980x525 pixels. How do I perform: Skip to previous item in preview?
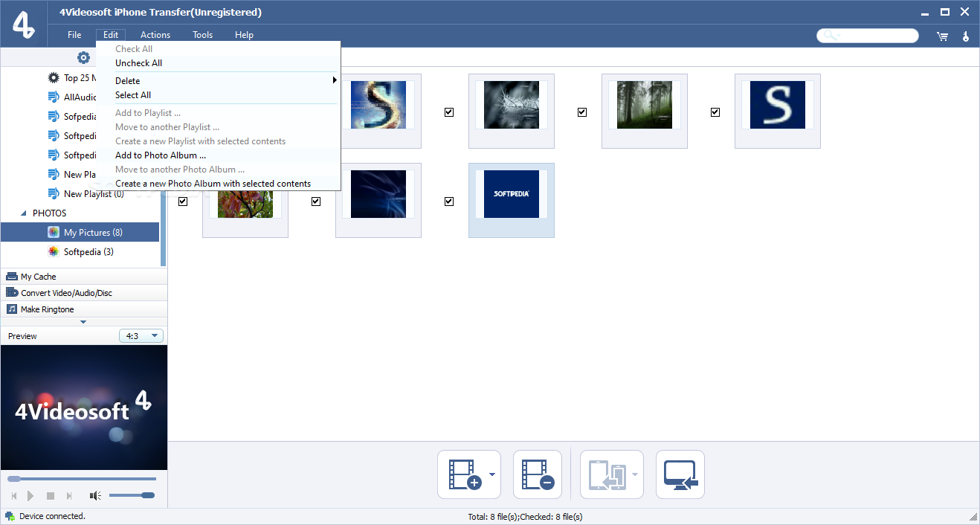point(13,496)
